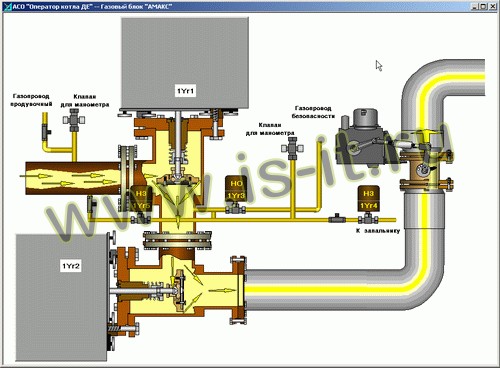Toggle the 1Yr5 H3 solenoid valve
Image resolution: width=500 pixels, height=368 pixels.
[141, 199]
